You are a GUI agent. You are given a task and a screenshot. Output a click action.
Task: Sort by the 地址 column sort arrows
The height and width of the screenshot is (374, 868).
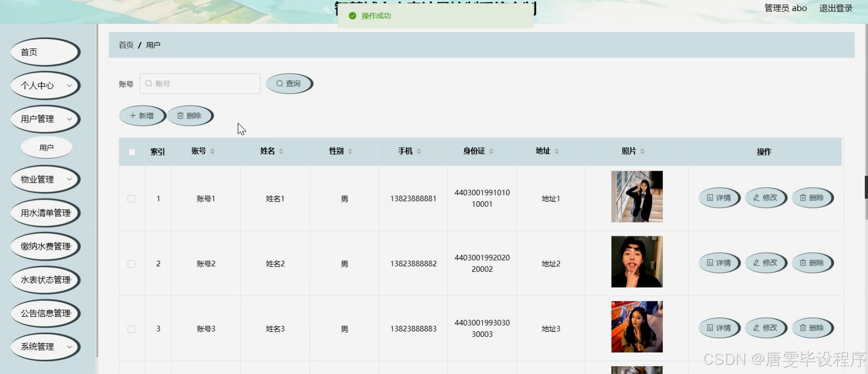557,151
